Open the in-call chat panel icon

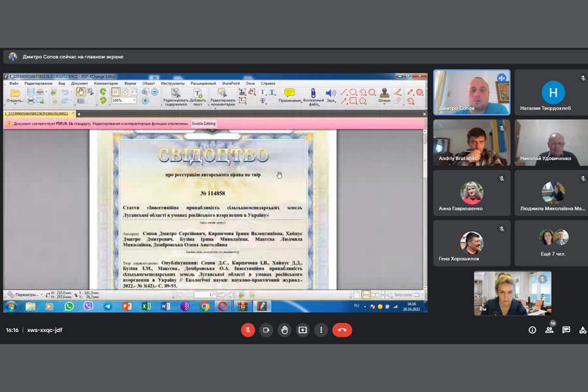click(x=566, y=330)
